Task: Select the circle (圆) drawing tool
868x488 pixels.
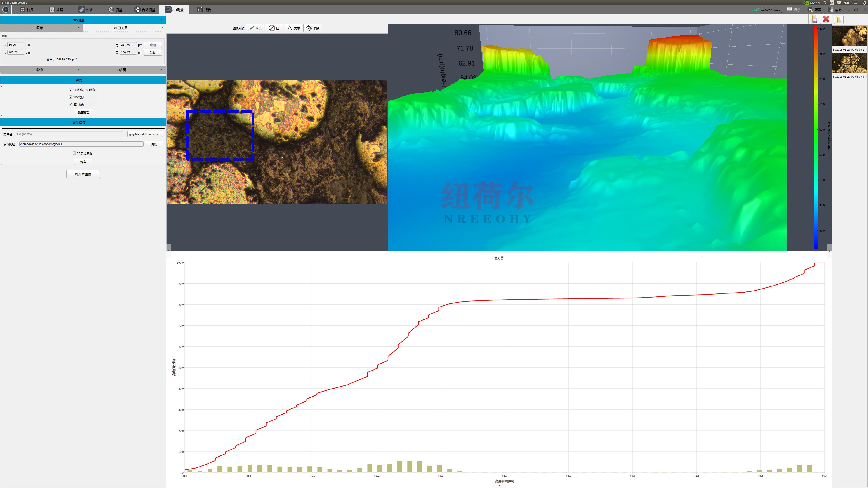Action: pyautogui.click(x=274, y=28)
